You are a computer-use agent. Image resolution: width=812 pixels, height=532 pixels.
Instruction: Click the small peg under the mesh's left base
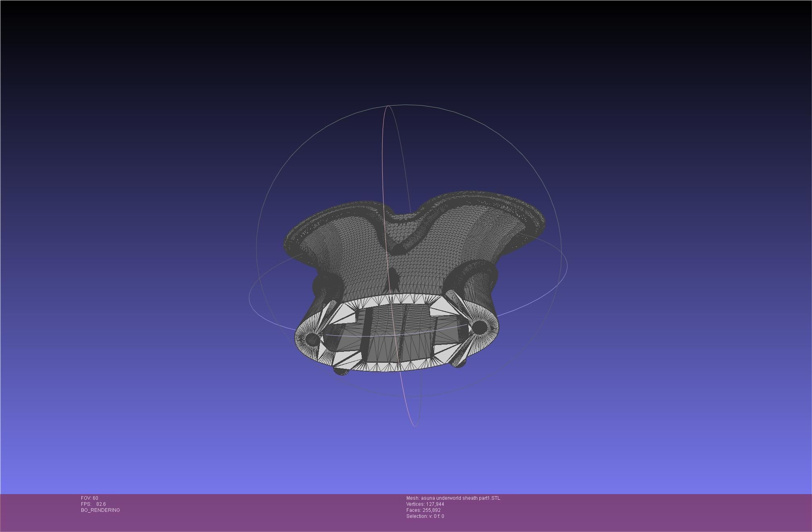pos(341,371)
